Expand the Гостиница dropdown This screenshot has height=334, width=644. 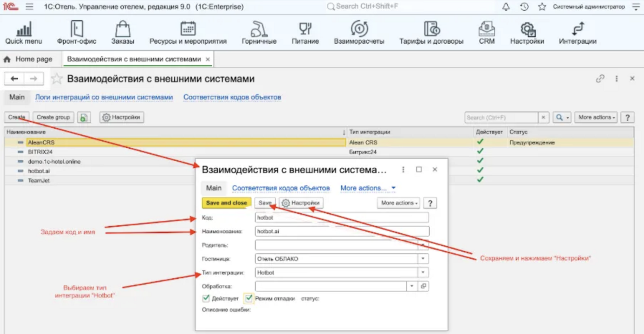[423, 259]
